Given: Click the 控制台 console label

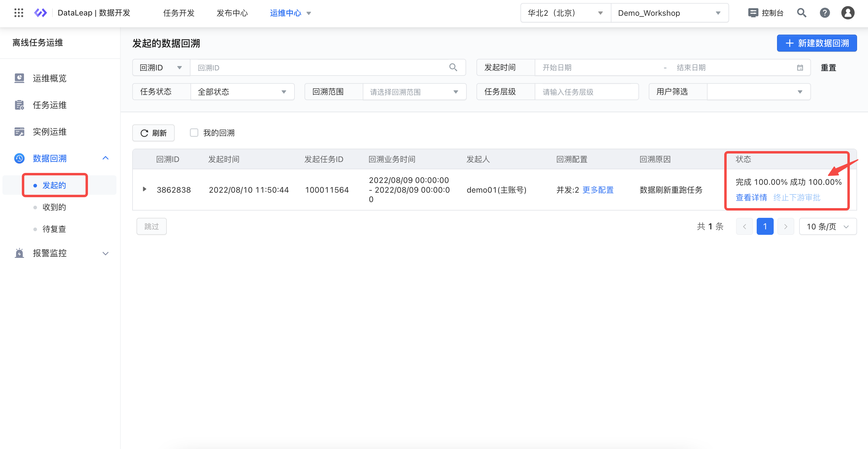Looking at the screenshot, I should 772,13.
